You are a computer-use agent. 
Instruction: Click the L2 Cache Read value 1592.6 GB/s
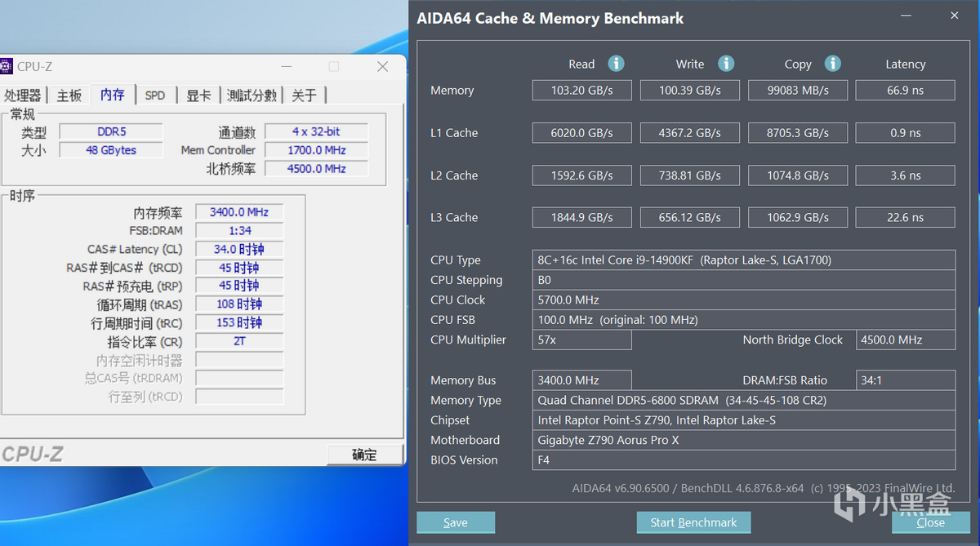tap(581, 175)
